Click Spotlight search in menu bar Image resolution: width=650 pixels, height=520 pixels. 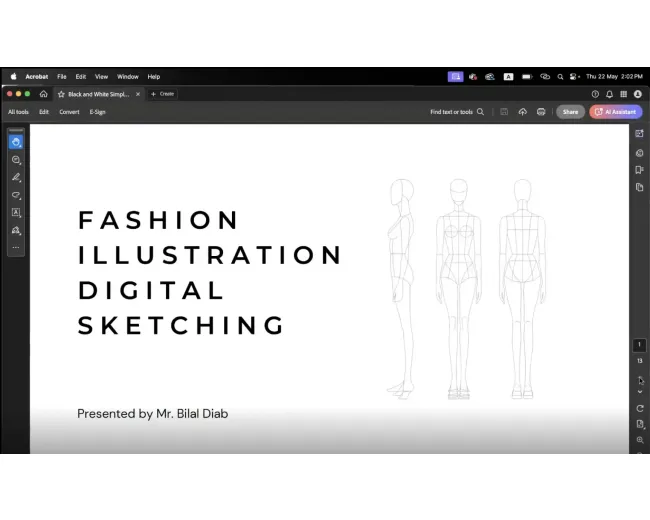click(x=560, y=77)
